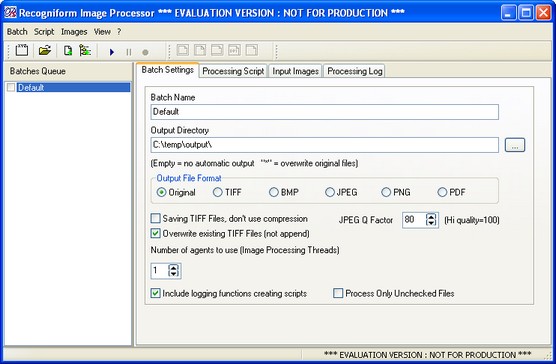
Task: Maximize the Recogniform window
Action: (526, 13)
